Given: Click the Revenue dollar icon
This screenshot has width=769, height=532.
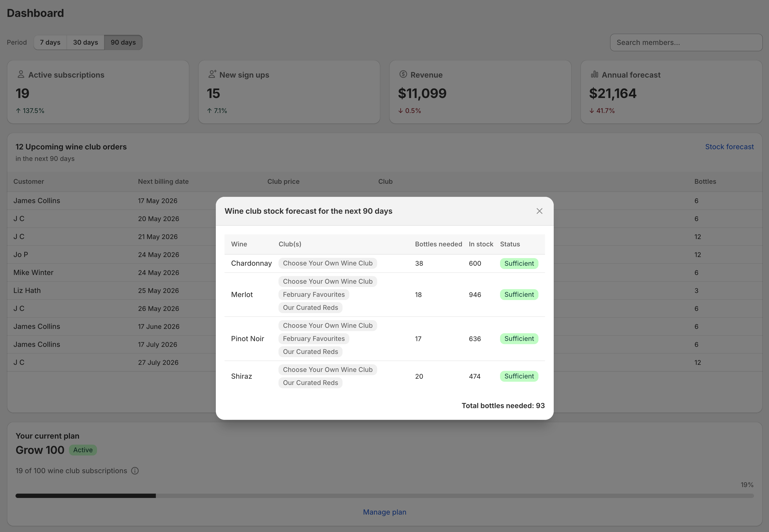Looking at the screenshot, I should point(403,74).
